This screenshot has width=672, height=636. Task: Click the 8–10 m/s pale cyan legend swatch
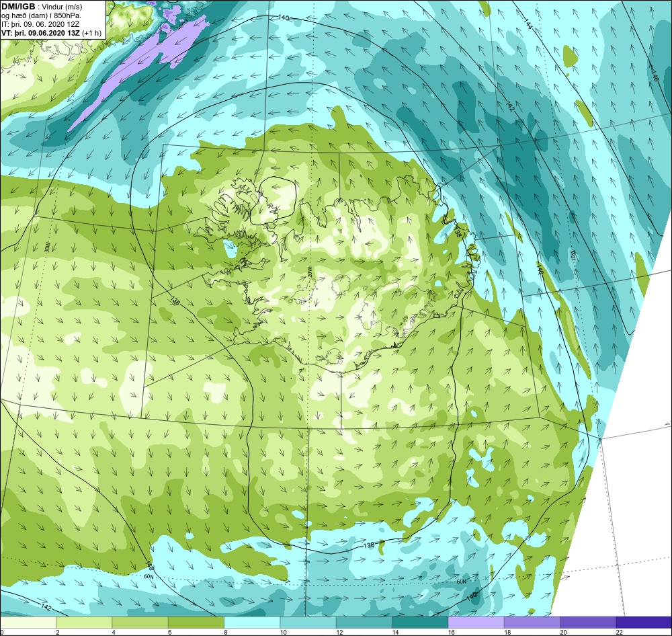(x=252, y=622)
